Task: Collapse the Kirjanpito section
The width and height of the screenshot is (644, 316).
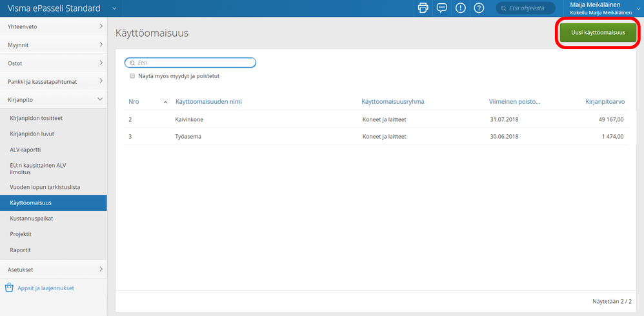Action: tap(54, 99)
